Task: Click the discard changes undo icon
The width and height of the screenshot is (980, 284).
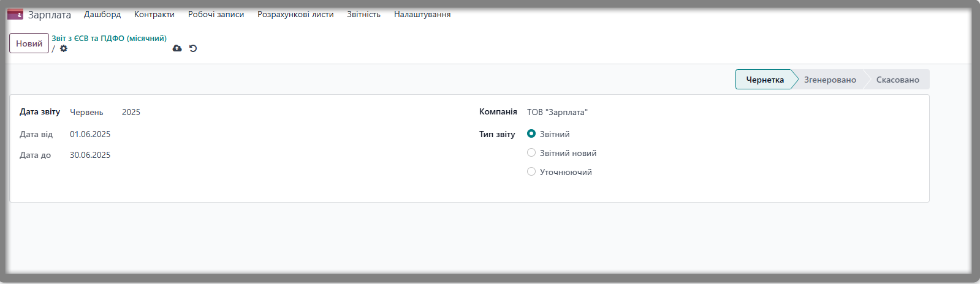Action: pyautogui.click(x=193, y=48)
